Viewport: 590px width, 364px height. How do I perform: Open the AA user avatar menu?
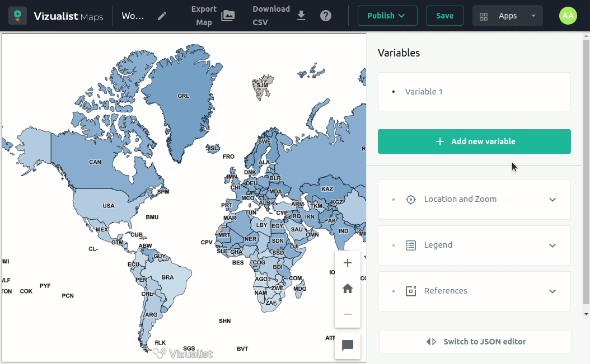(568, 16)
